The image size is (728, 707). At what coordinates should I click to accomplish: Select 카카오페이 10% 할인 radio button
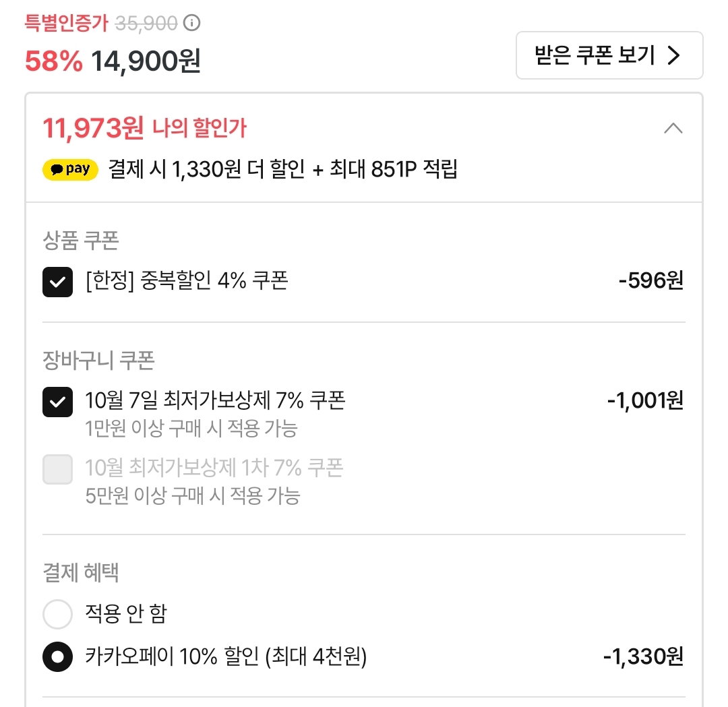[x=57, y=657]
